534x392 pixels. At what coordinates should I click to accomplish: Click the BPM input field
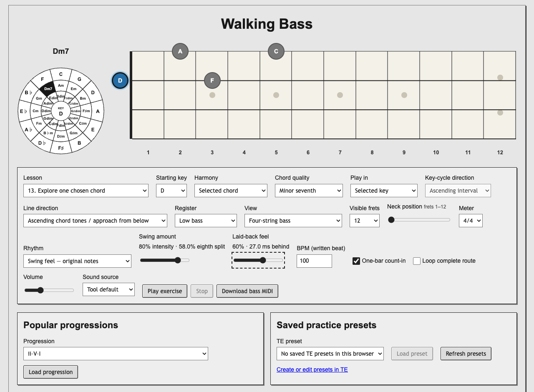pyautogui.click(x=314, y=261)
